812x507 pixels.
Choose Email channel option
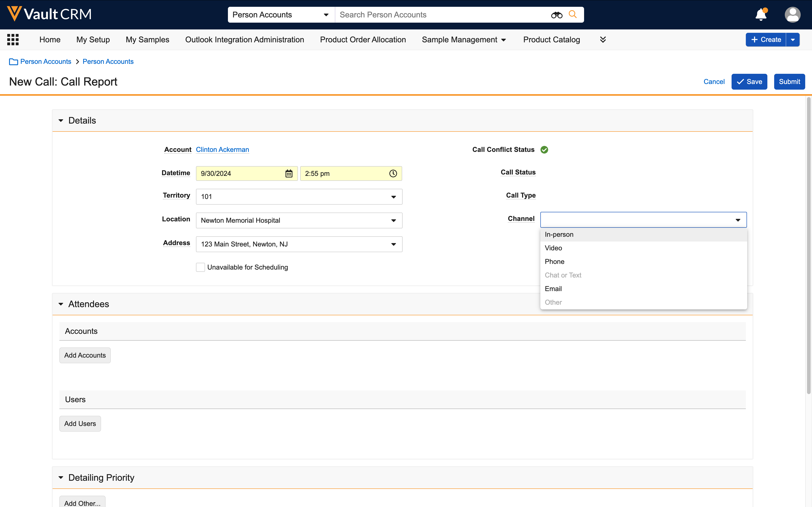pos(553,289)
